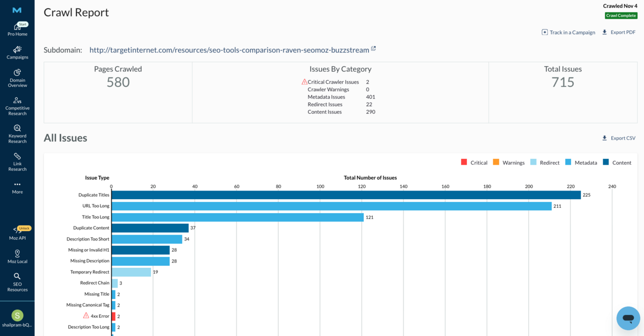Click the Duplicate Titles bar
Image resolution: width=644 pixels, height=336 pixels.
346,195
